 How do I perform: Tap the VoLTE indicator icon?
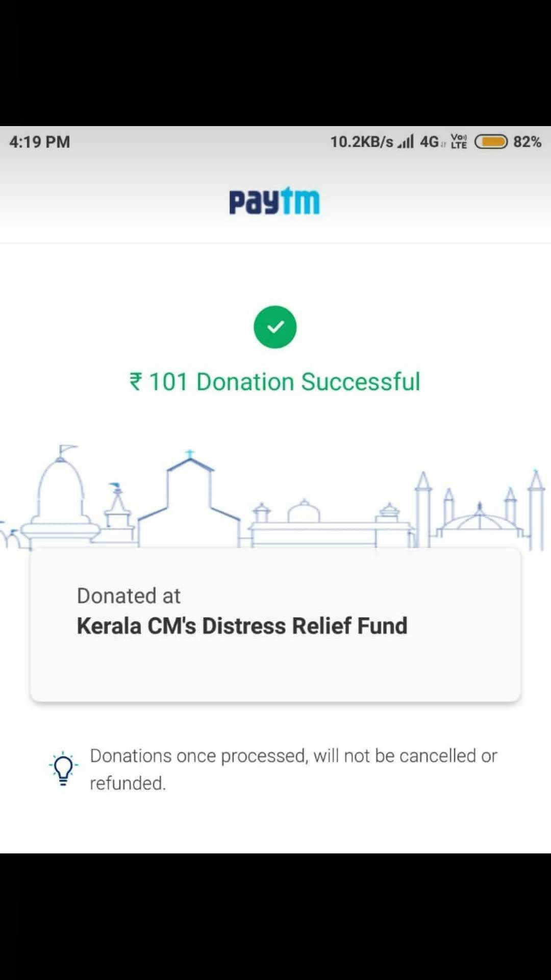pos(459,141)
